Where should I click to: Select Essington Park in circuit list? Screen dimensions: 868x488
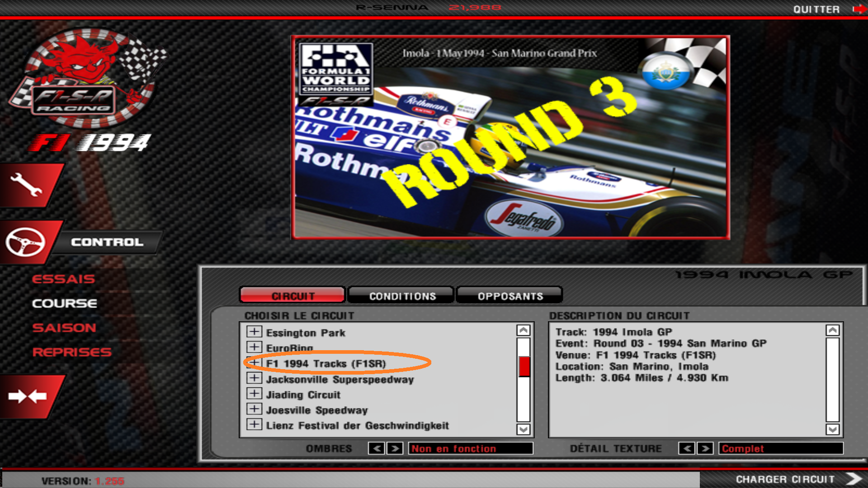[306, 333]
